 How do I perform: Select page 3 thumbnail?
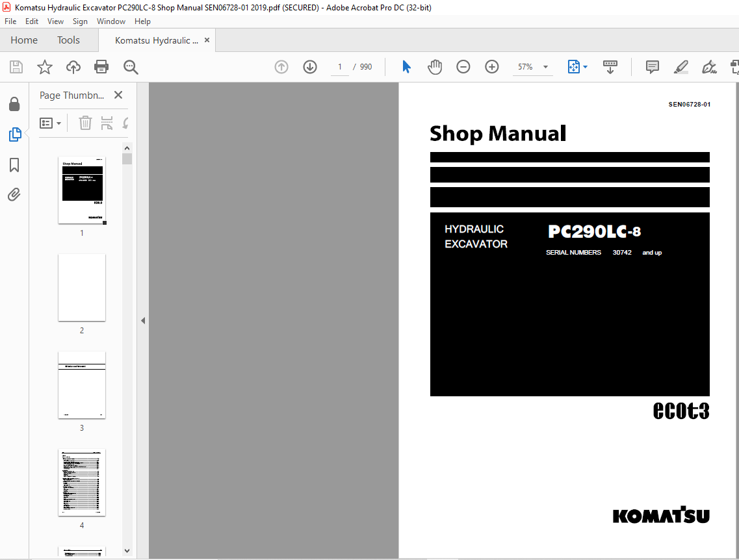[82, 385]
